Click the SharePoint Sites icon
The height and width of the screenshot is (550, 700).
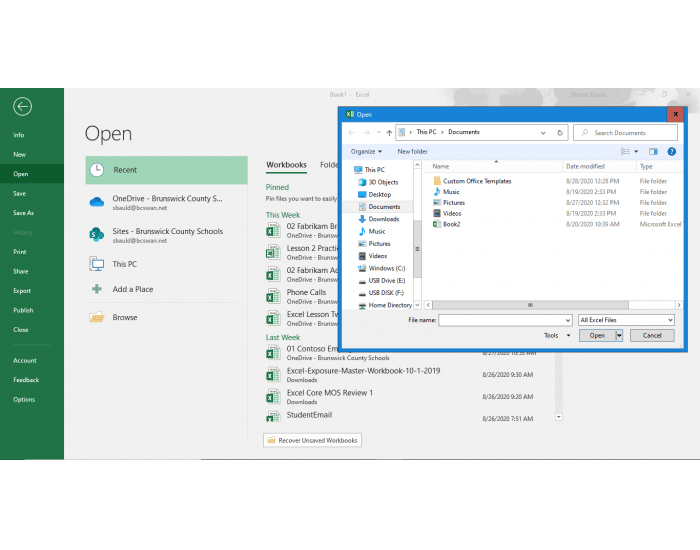(96, 234)
